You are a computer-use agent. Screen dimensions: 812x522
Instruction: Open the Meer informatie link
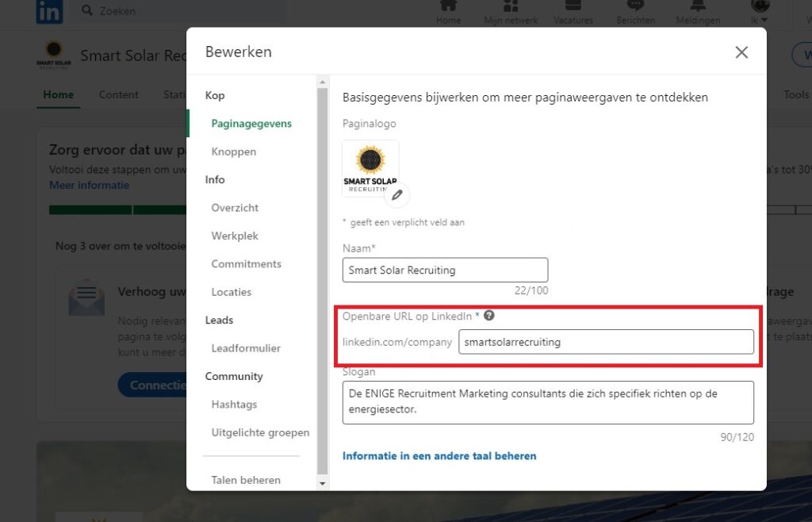tap(89, 185)
